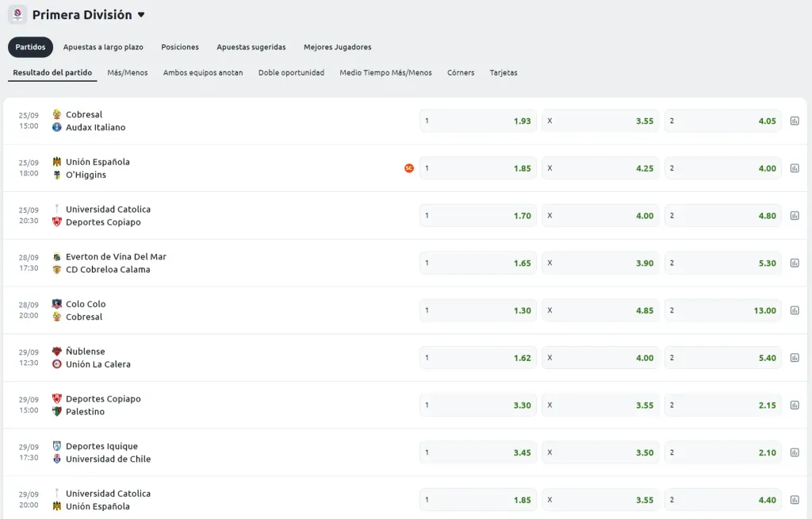Screen dimensions: 812x519
Task: Click the orange SC badge on Unión Española match
Action: pos(409,168)
